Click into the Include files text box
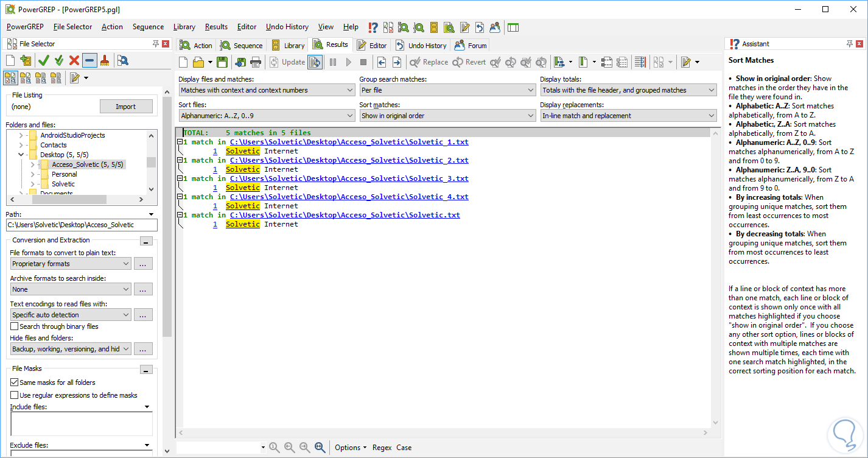The image size is (868, 458). (x=82, y=424)
